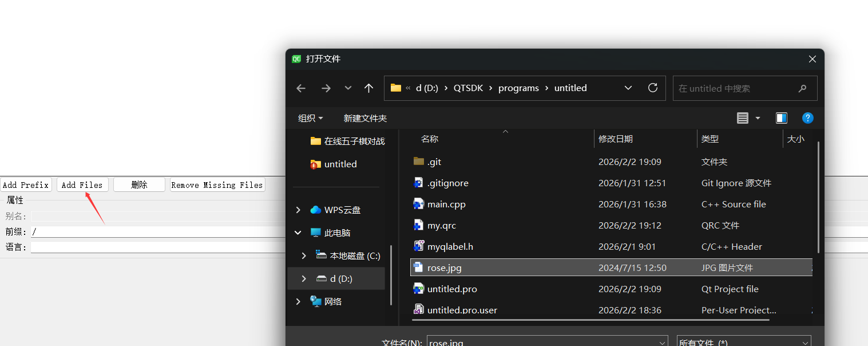This screenshot has height=346, width=868.
Task: Select 此电脑 monitor icon in sidebar
Action: click(x=315, y=233)
